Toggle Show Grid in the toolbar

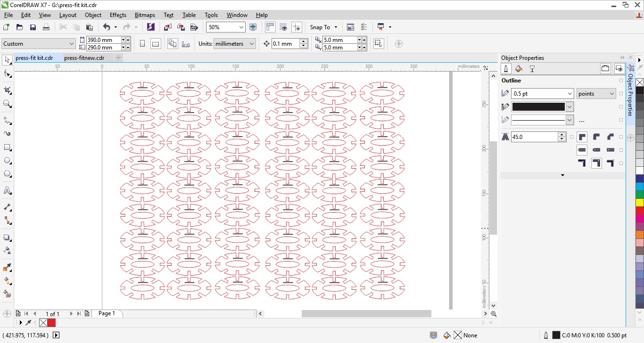click(x=283, y=27)
